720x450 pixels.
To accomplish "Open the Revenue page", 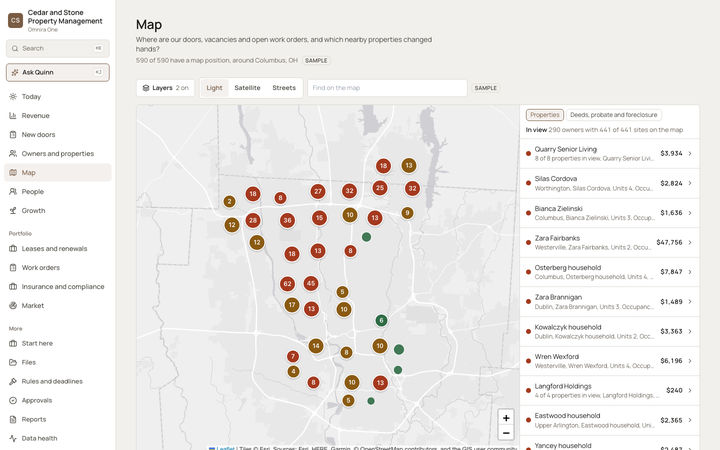I will [x=58, y=116].
